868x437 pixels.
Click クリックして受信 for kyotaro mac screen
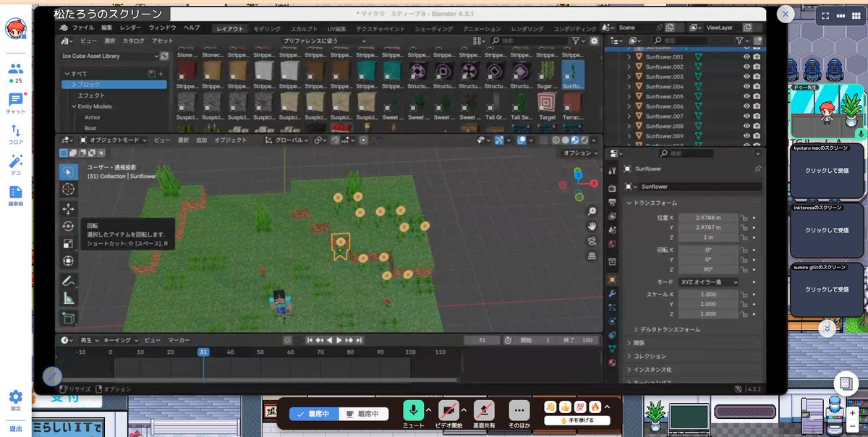[x=827, y=171]
